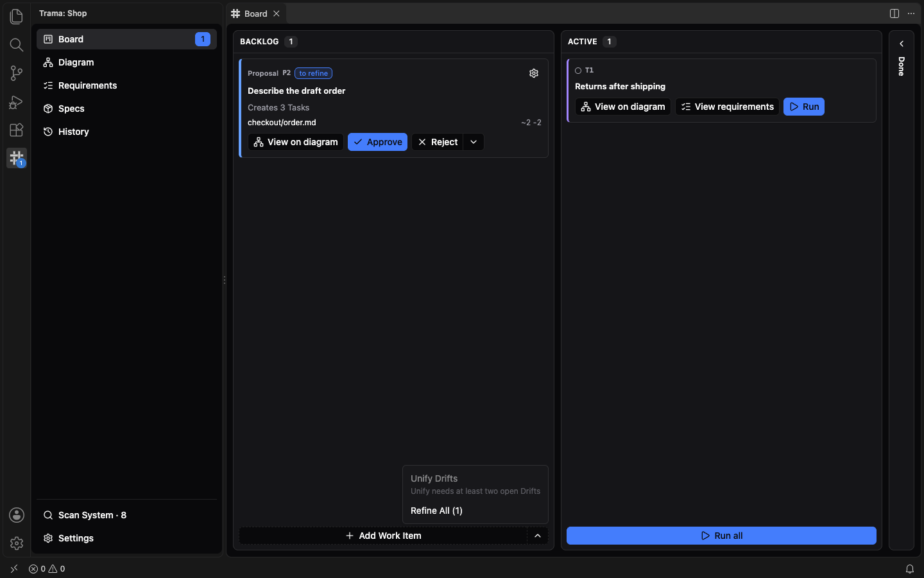Run the Returns after shipping task
Screen dimensions: 924x578
[x=804, y=107]
